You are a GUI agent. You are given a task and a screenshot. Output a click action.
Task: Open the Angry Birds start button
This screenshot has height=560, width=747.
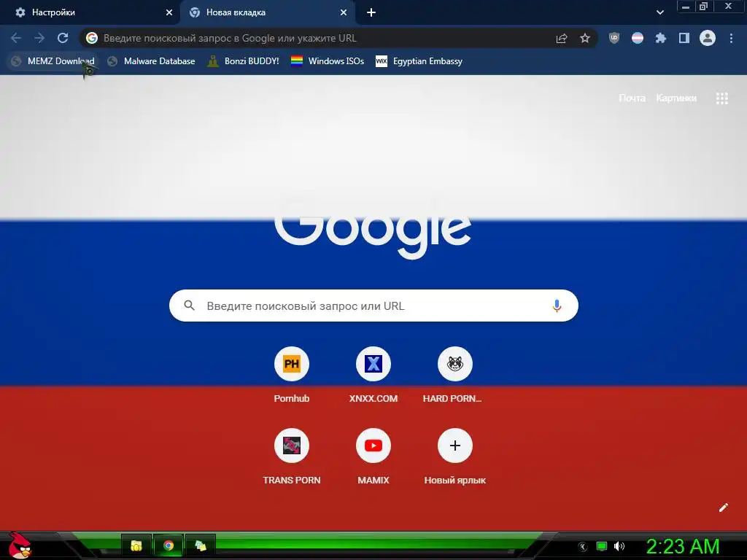(20, 545)
